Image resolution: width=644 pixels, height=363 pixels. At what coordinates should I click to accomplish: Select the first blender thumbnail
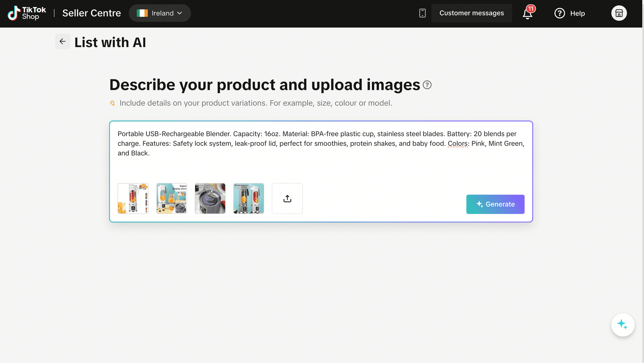point(133,198)
